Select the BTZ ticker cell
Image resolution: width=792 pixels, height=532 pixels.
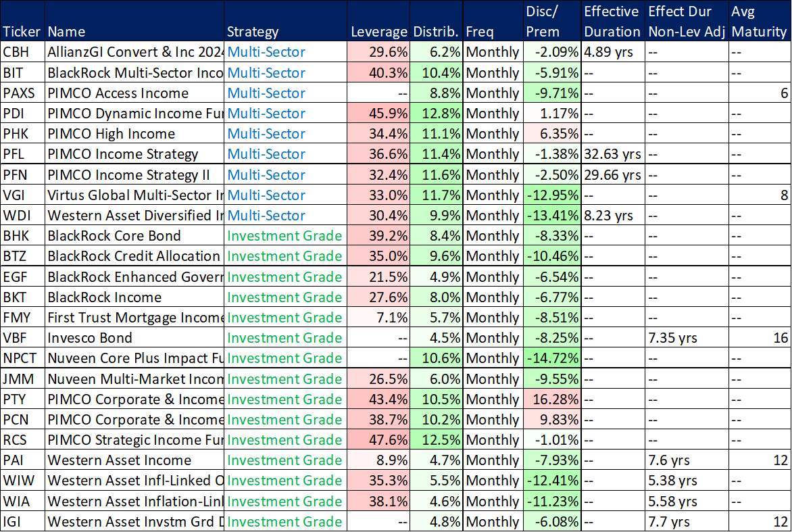click(22, 256)
